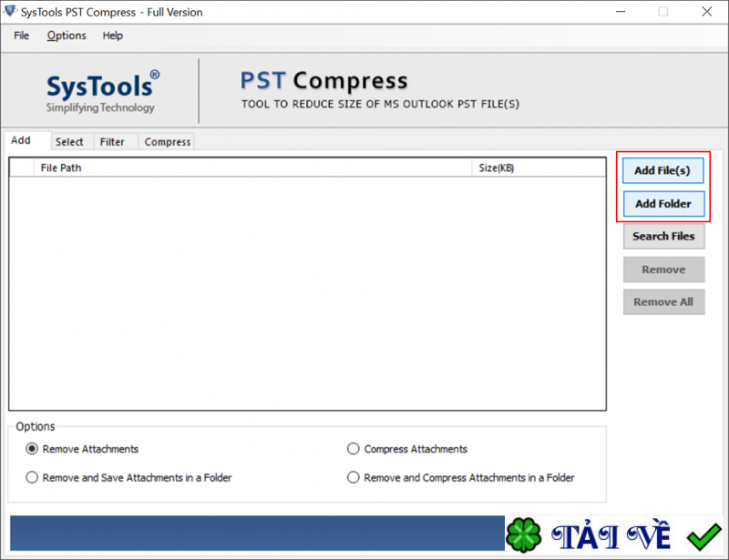Minimize the PST Compress window
Image resolution: width=729 pixels, height=560 pixels.
[621, 12]
